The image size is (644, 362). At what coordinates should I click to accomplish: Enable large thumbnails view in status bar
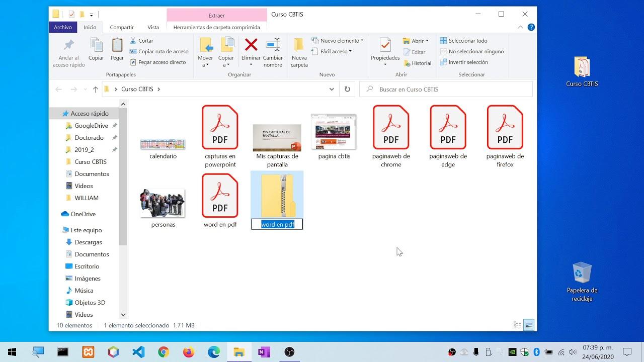(x=529, y=325)
